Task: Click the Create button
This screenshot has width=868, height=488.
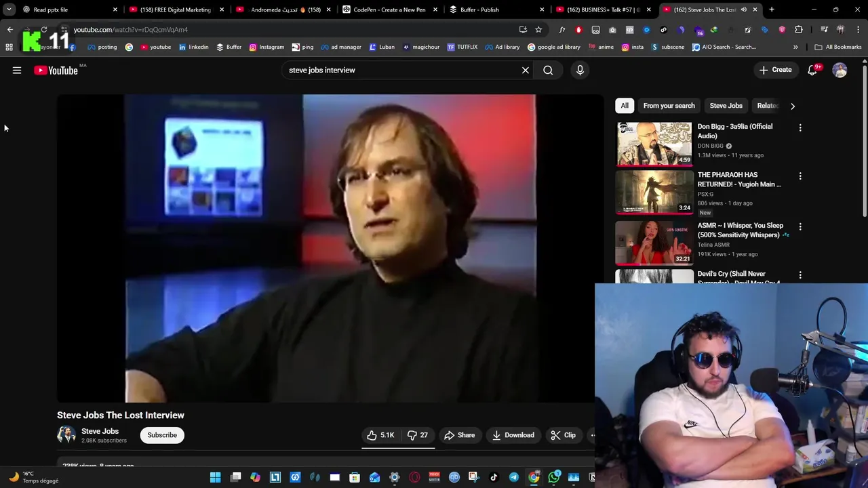Action: click(x=775, y=70)
